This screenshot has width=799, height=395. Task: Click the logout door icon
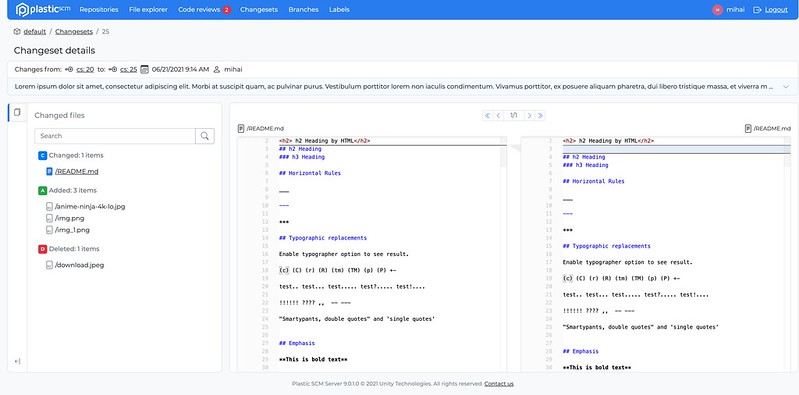point(757,10)
